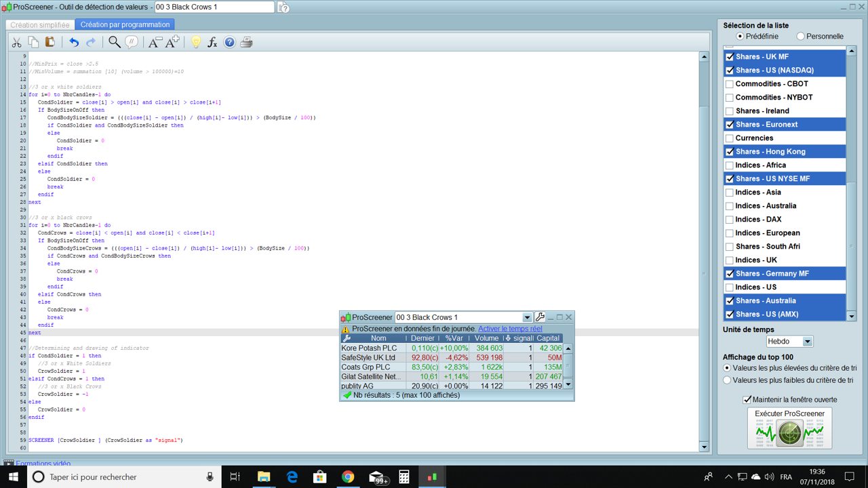Image resolution: width=868 pixels, height=488 pixels.
Task: Sort results by Volume column header
Action: (486, 338)
